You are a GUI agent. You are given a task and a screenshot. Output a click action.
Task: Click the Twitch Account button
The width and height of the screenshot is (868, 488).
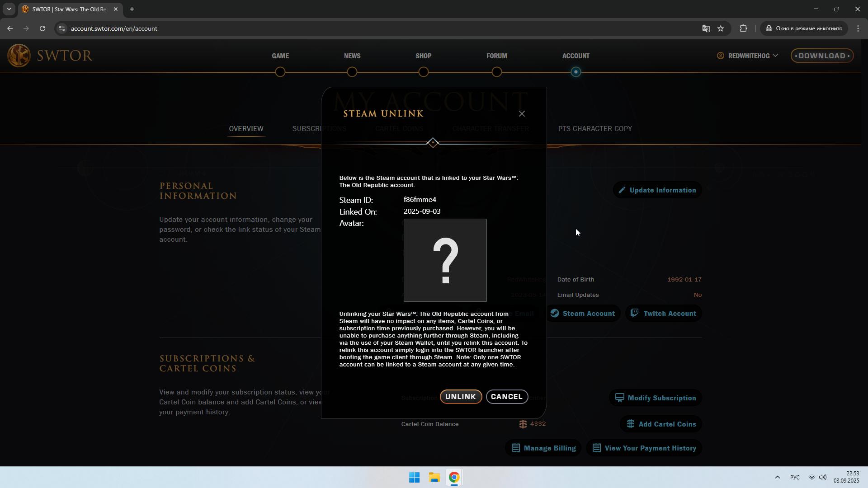[663, 314]
